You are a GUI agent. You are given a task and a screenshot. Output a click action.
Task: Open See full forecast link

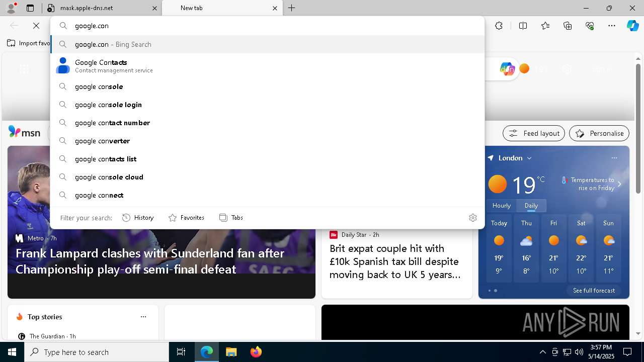[x=594, y=291]
